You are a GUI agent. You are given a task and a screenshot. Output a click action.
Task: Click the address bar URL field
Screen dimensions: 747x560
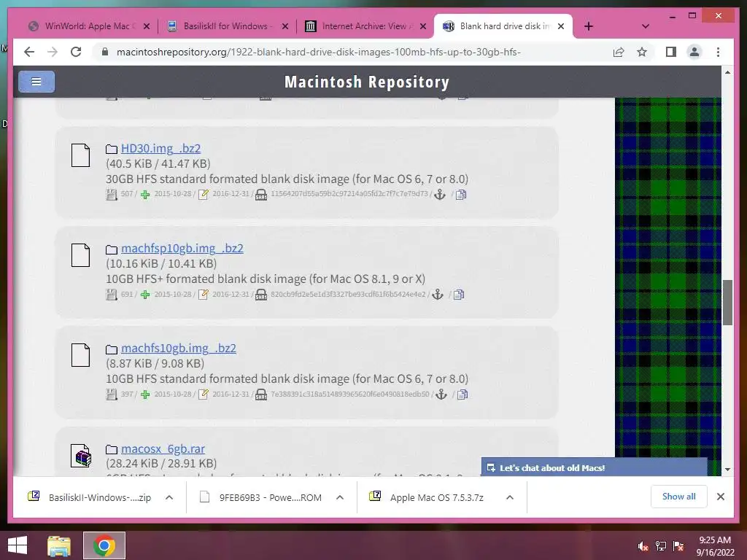click(x=318, y=52)
